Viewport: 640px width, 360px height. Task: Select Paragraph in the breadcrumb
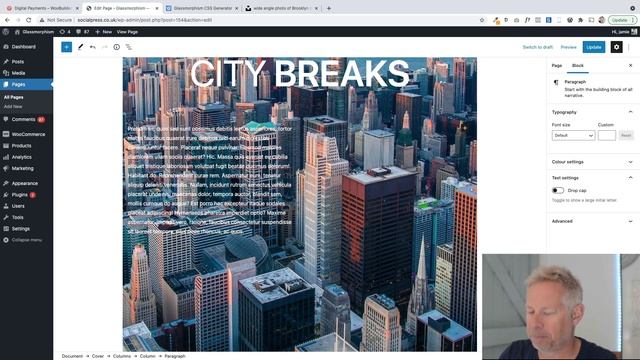pos(175,356)
